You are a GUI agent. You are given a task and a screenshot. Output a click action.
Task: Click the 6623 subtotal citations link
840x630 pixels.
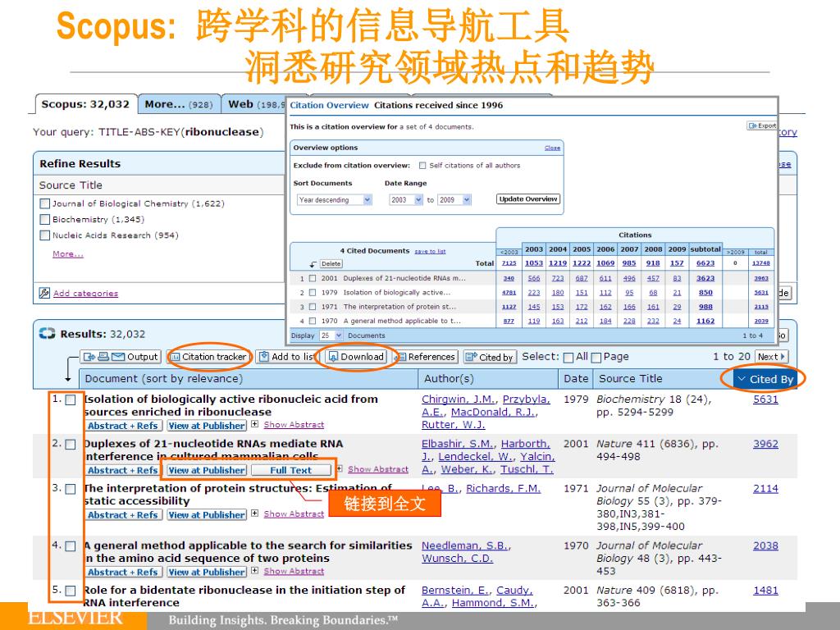click(705, 263)
